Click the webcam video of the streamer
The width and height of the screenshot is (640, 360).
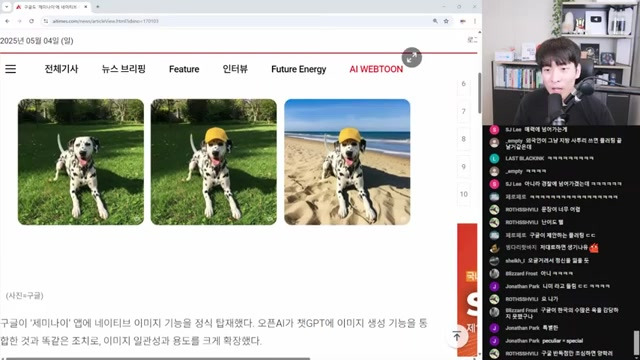coord(561,62)
